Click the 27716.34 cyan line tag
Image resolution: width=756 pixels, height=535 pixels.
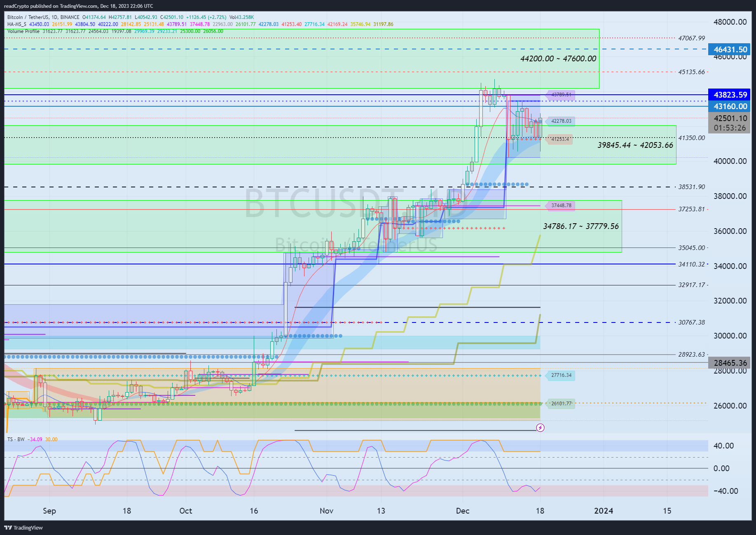tap(560, 375)
